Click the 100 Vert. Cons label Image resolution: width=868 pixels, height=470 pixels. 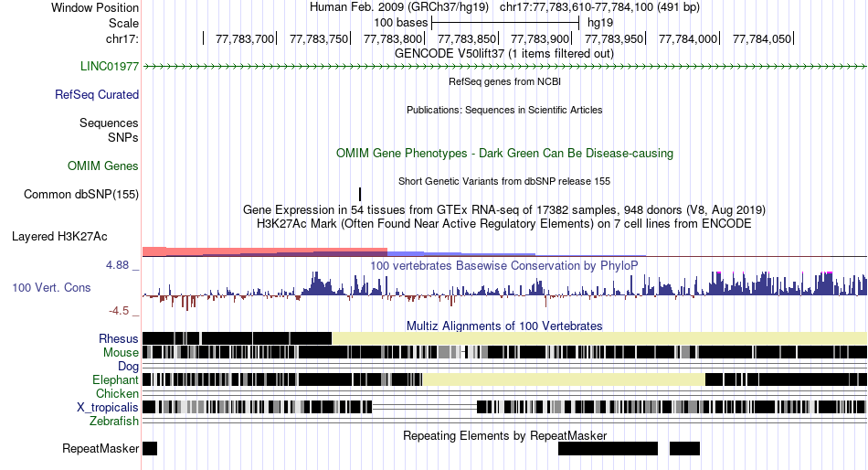pyautogui.click(x=51, y=288)
